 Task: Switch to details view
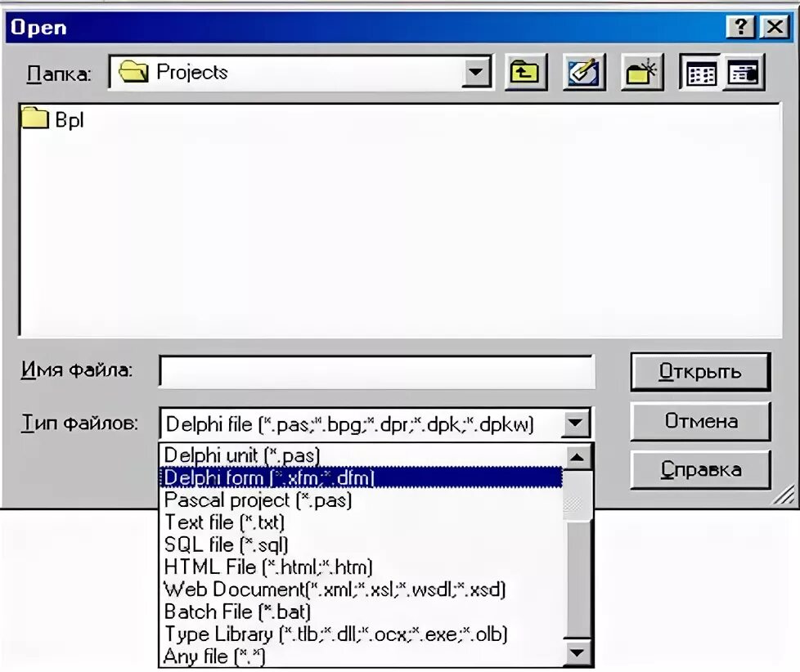744,73
